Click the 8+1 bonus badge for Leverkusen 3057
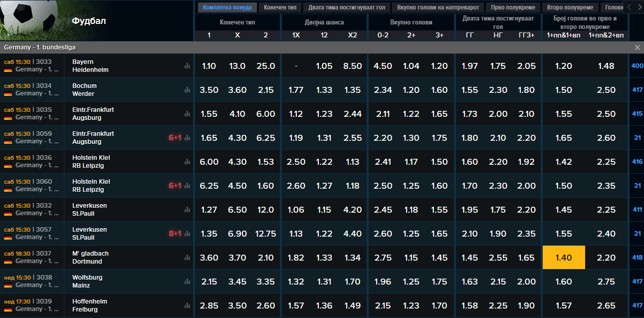The height and width of the screenshot is (318, 644). click(x=175, y=234)
